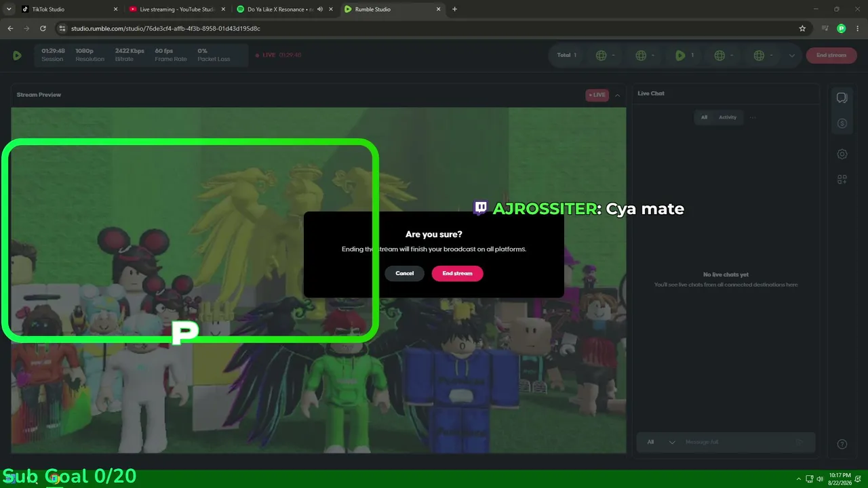Open the studio settings gear

click(x=842, y=154)
